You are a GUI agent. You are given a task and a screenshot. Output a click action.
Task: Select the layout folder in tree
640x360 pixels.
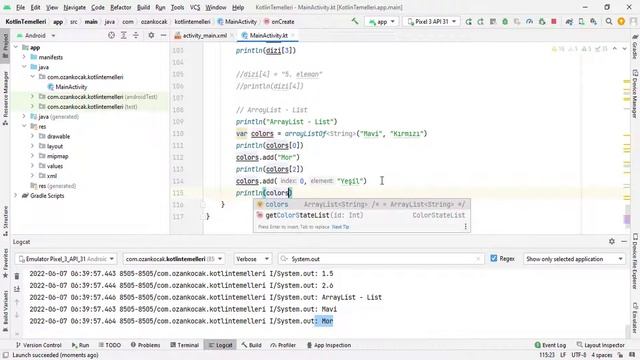click(55, 146)
